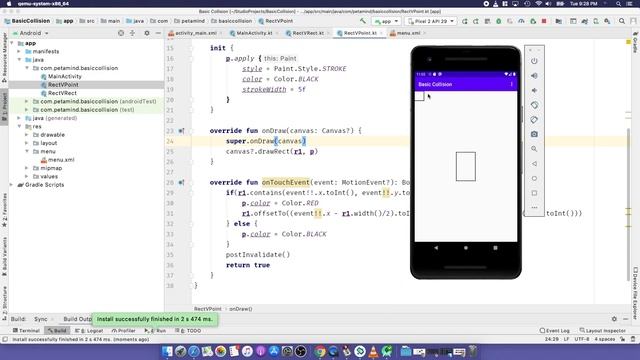The height and width of the screenshot is (360, 640).
Task: Click emulator sidebar back triangle
Action: [x=534, y=164]
